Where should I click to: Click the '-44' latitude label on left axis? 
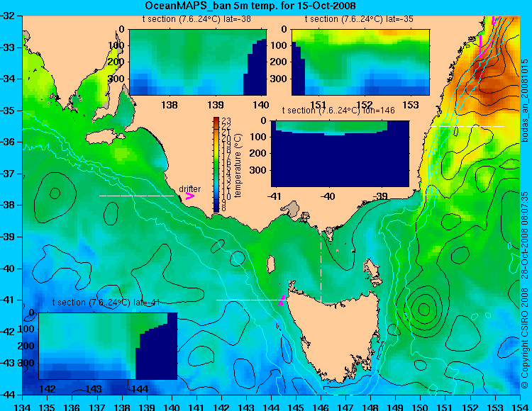(7, 395)
